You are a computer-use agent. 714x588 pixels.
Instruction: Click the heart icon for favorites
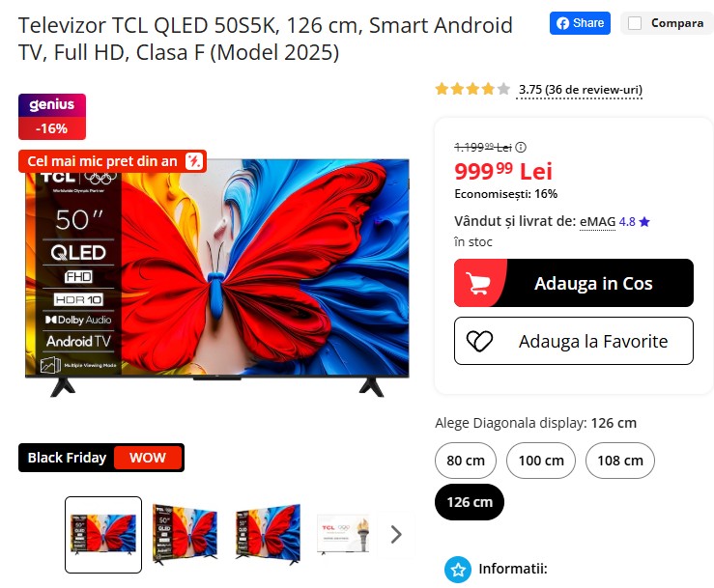(479, 341)
